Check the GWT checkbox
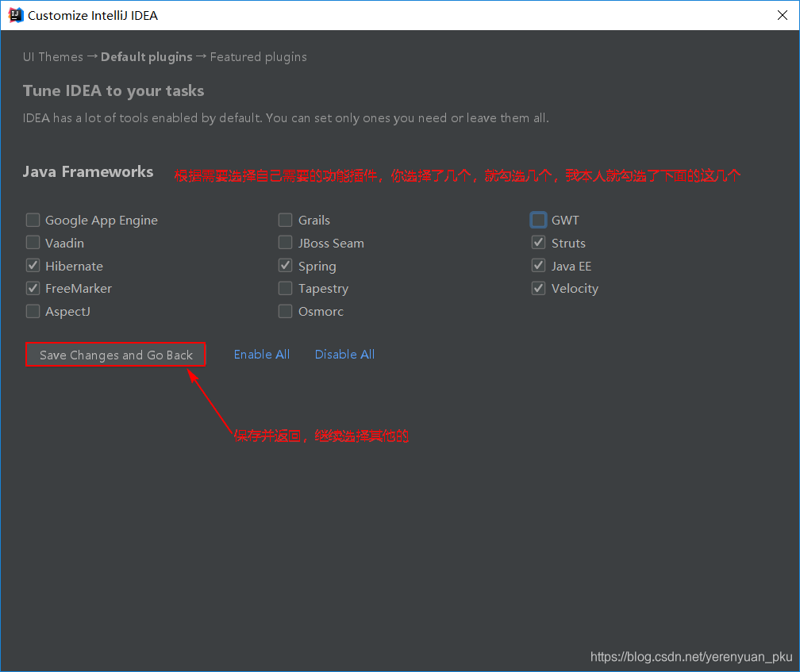The image size is (800, 672). tap(538, 221)
